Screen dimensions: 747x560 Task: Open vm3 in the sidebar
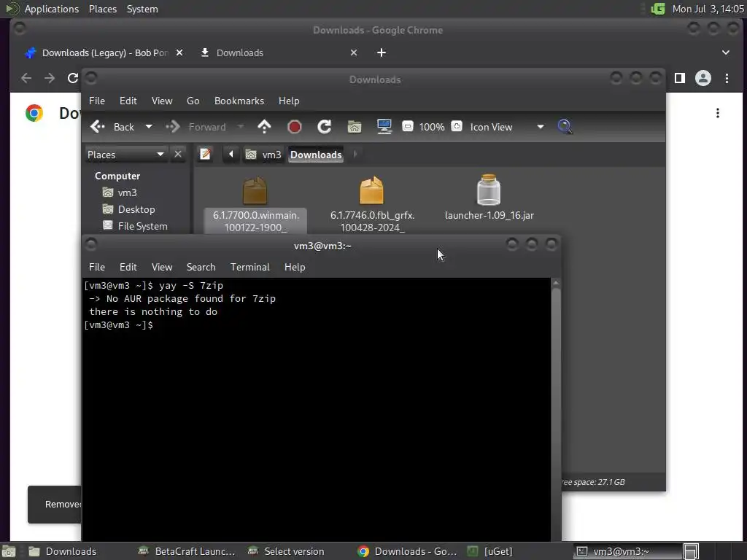pyautogui.click(x=120, y=192)
